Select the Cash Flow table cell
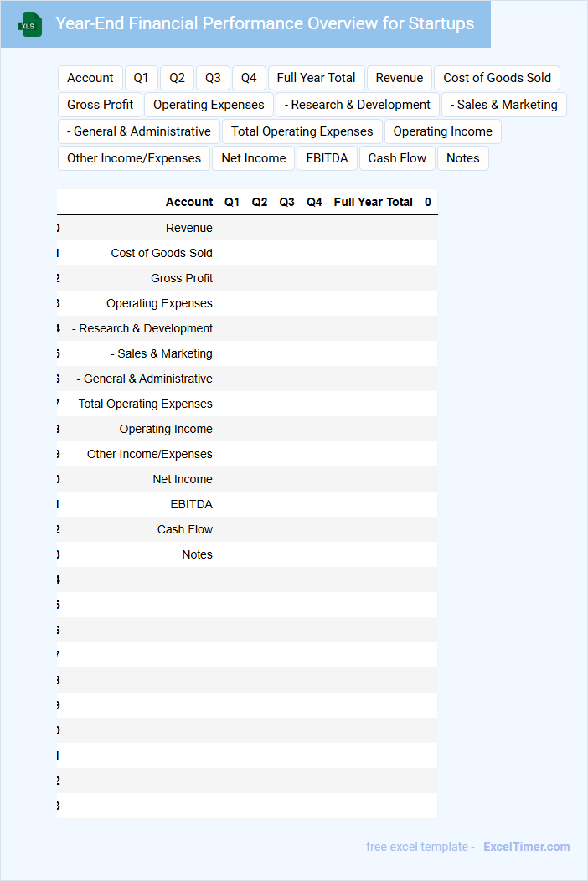 coord(185,529)
